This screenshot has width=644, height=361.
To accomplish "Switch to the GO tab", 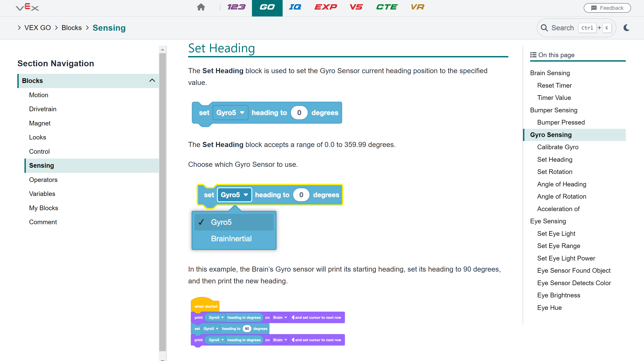I will pyautogui.click(x=267, y=7).
